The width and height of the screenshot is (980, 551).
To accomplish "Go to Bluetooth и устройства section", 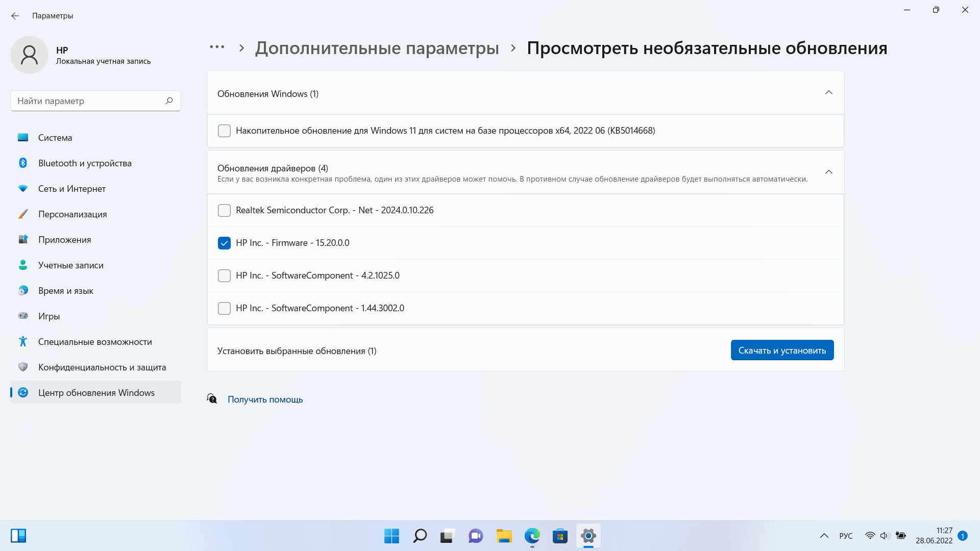I will click(85, 163).
